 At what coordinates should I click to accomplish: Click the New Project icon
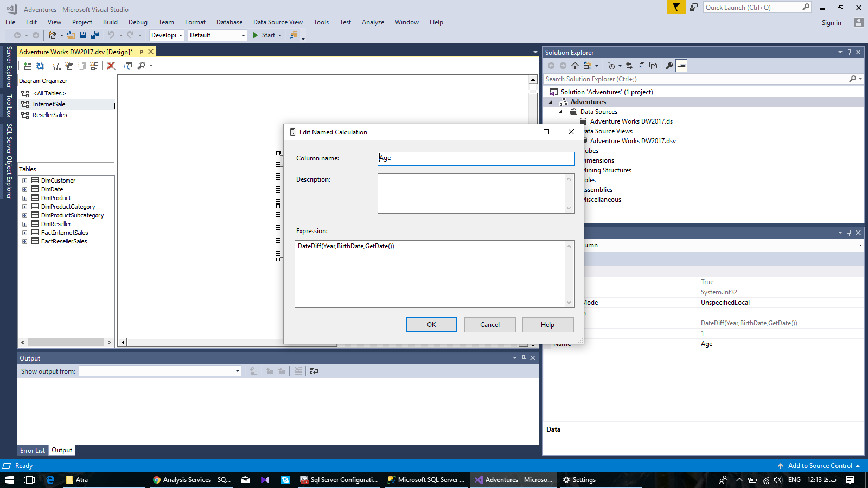click(53, 35)
